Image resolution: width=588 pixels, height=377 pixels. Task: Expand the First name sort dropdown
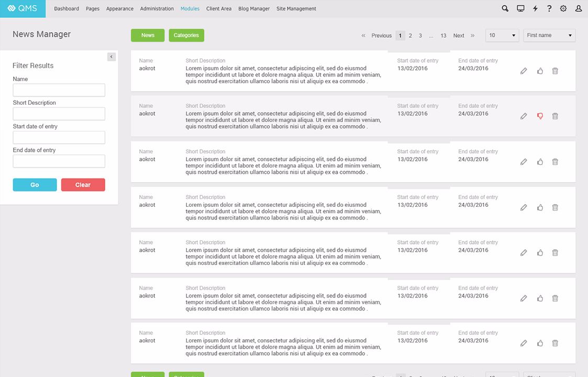[549, 35]
